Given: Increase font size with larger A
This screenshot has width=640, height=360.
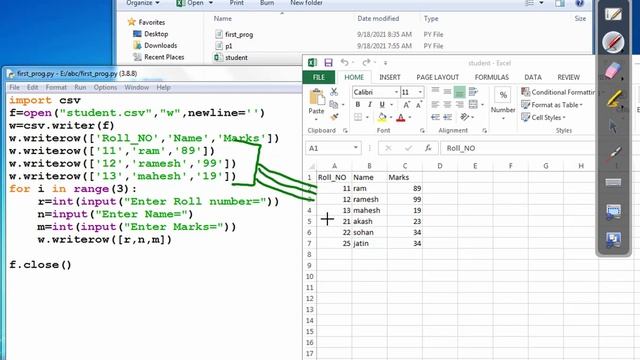Looking at the screenshot, I should [407, 105].
